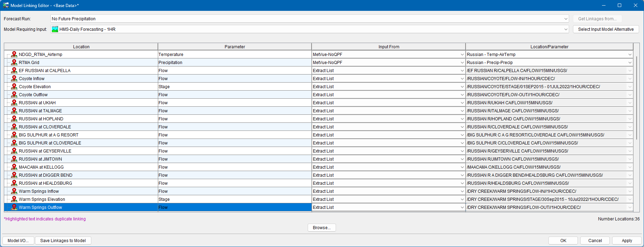
Task: Open Input From dropdown for NDGD_RTMA_Airtemp row
Action: click(462, 55)
